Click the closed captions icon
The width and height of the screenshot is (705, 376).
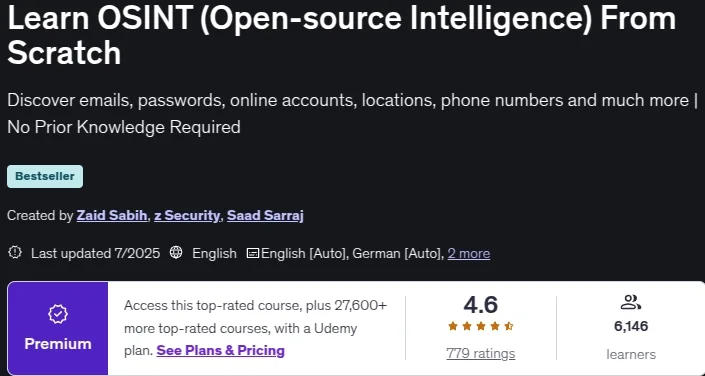pyautogui.click(x=253, y=254)
